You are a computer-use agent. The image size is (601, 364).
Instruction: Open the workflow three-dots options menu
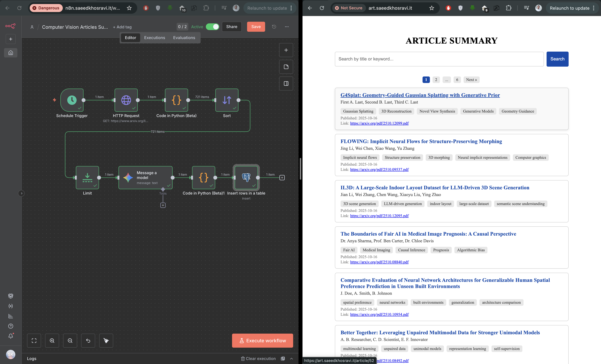click(287, 27)
